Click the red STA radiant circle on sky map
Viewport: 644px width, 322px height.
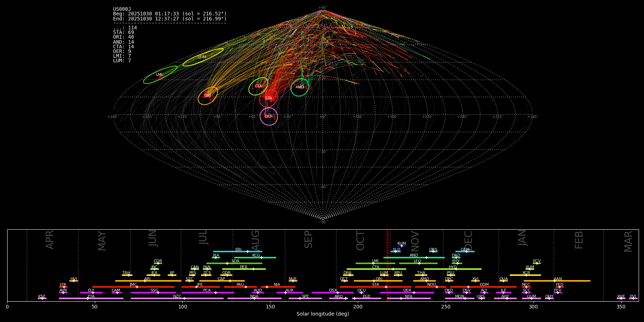point(268,98)
